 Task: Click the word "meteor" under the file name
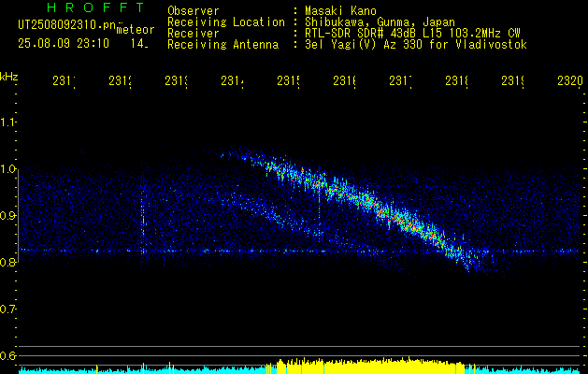136,30
